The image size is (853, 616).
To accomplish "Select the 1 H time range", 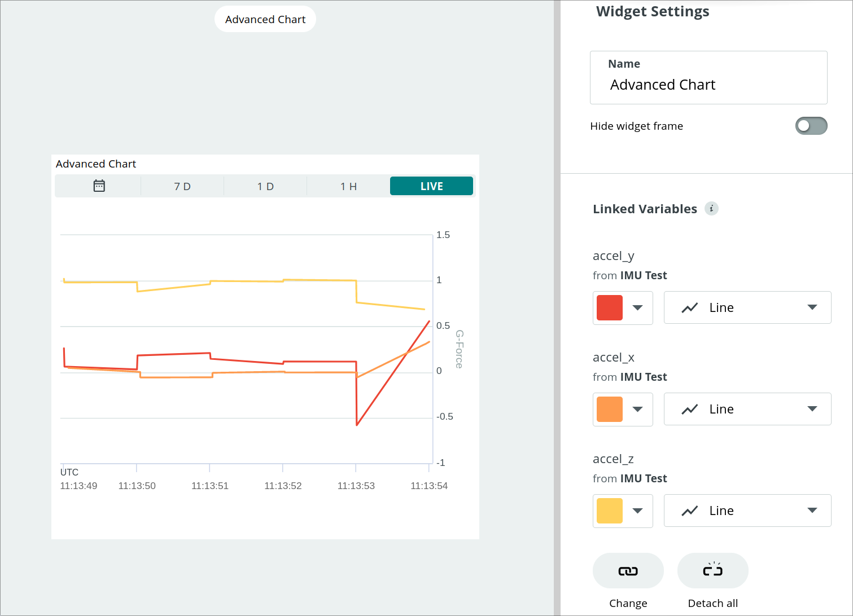I will (348, 186).
